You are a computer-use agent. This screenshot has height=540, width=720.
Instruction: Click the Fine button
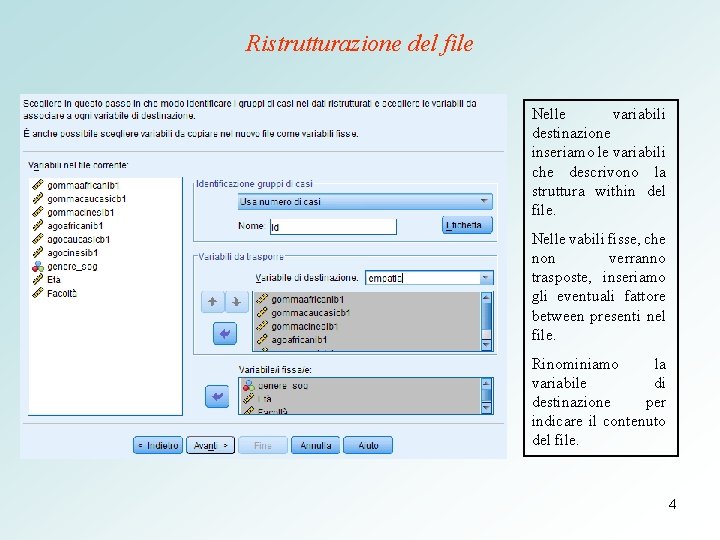[x=263, y=445]
